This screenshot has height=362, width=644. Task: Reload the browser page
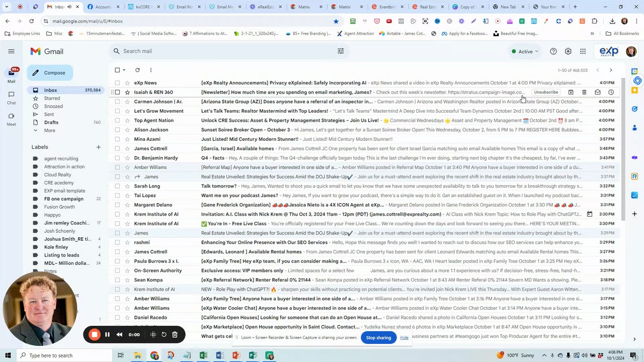tap(31, 21)
